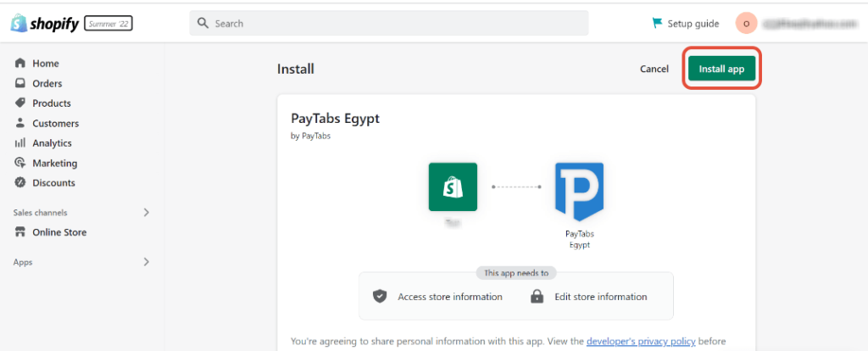Expand the Sales channels section chevron
868x351 pixels.
[146, 212]
